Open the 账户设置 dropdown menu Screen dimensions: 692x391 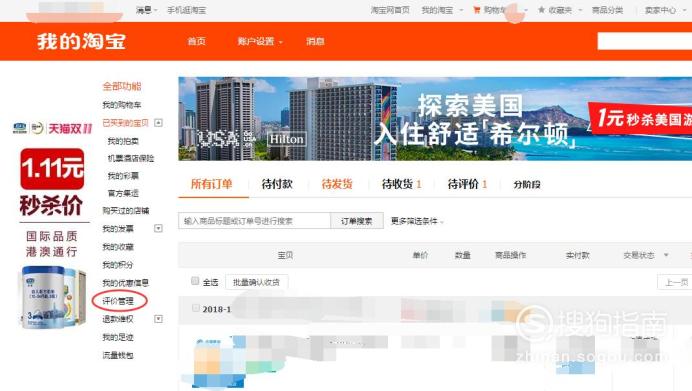[x=260, y=41]
